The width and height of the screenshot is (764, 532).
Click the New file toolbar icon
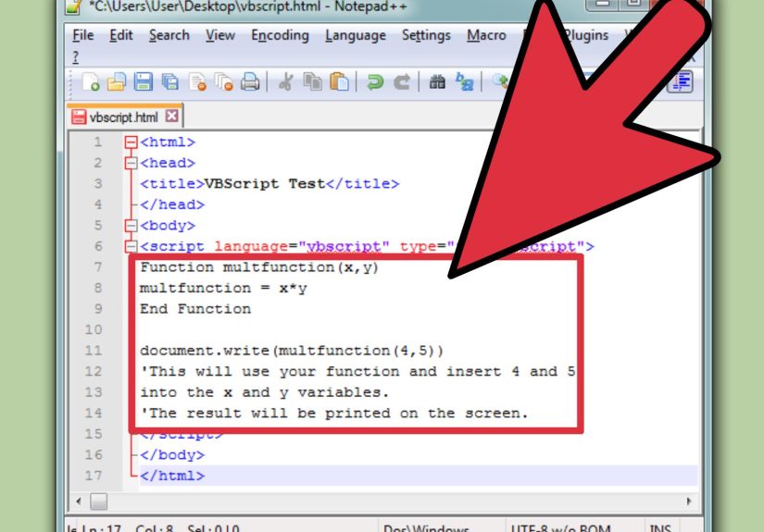point(91,81)
